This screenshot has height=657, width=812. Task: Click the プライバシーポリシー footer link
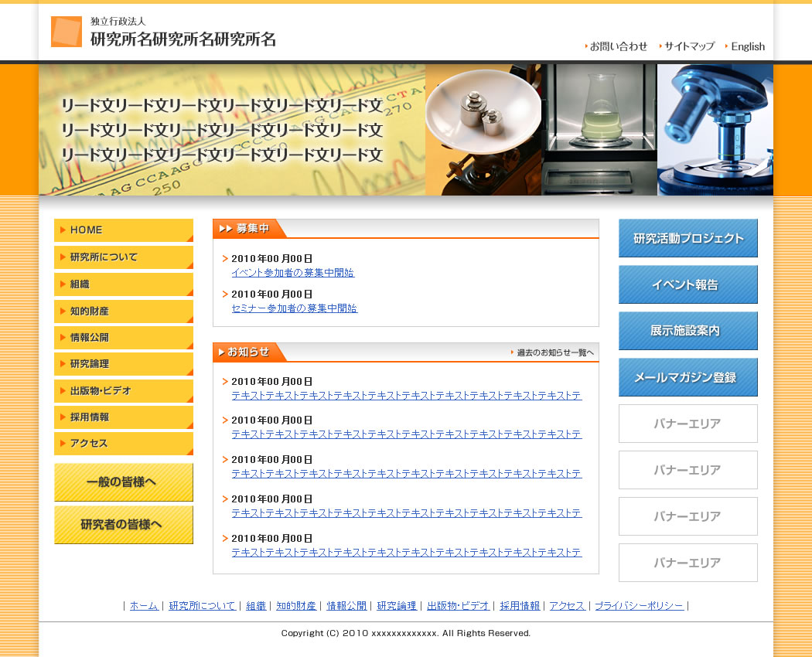tap(640, 606)
